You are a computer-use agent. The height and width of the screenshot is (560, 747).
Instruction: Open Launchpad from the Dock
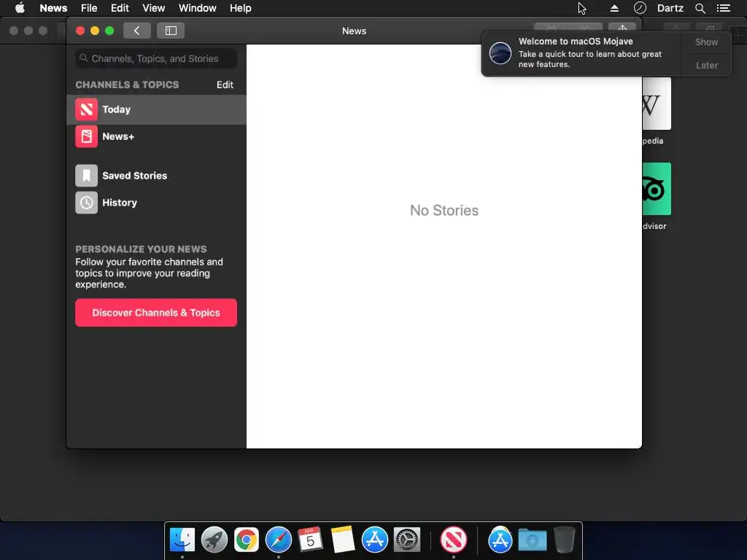(x=214, y=540)
